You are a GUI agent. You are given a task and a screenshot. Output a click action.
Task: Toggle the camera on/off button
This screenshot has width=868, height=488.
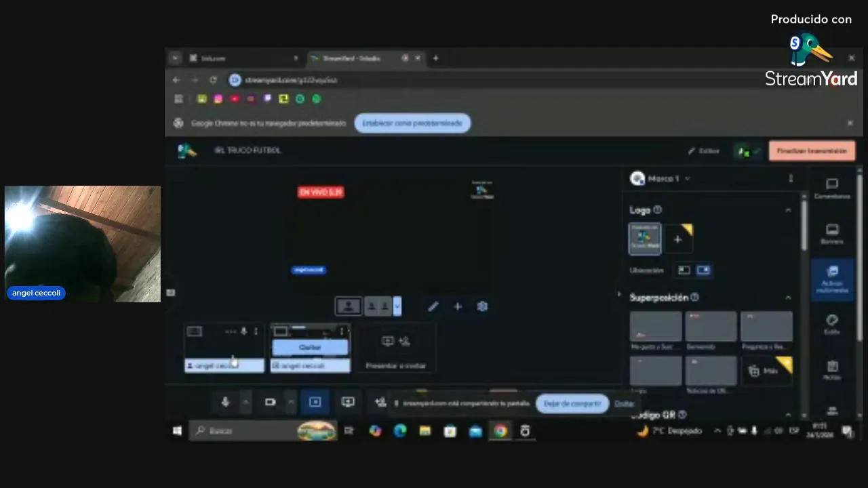coord(270,403)
